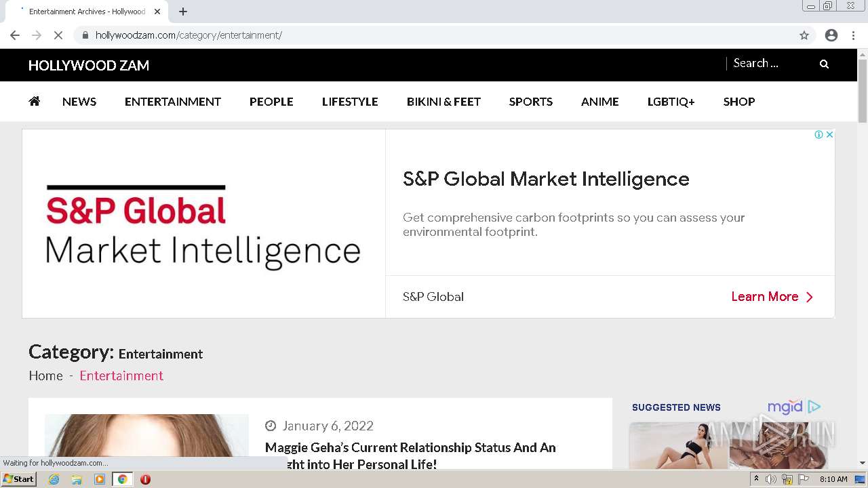Click the mgid logo icon
Viewport: 868px width, 488px height.
(x=794, y=407)
